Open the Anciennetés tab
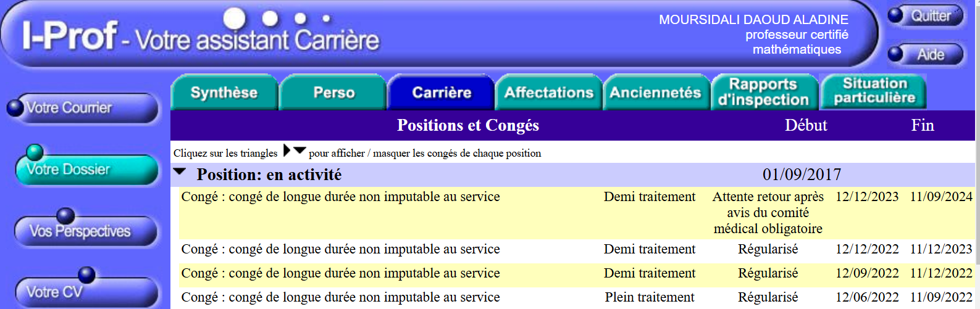This screenshot has width=980, height=309. (x=656, y=93)
